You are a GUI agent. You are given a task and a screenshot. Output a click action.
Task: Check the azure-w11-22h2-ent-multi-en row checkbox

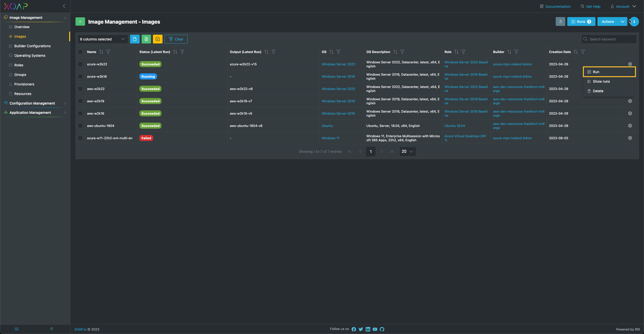pyautogui.click(x=80, y=138)
